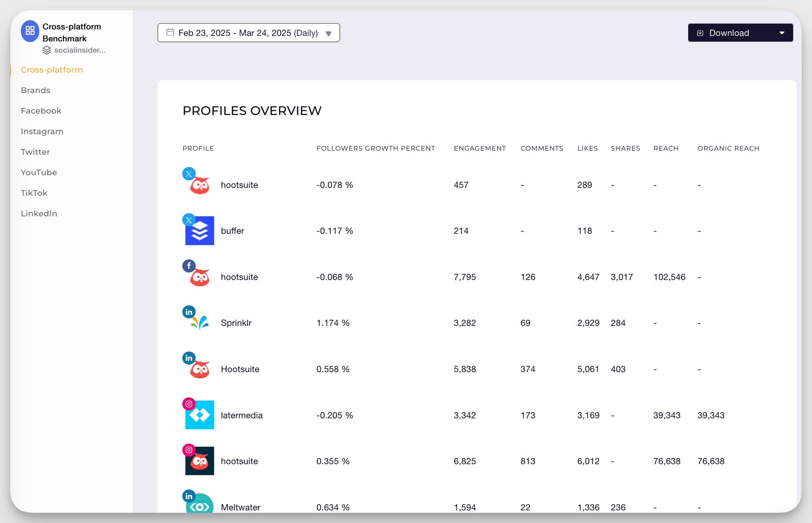Viewport: 812px width, 523px height.
Task: Click the socialinsider label under logo
Action: pyautogui.click(x=79, y=50)
